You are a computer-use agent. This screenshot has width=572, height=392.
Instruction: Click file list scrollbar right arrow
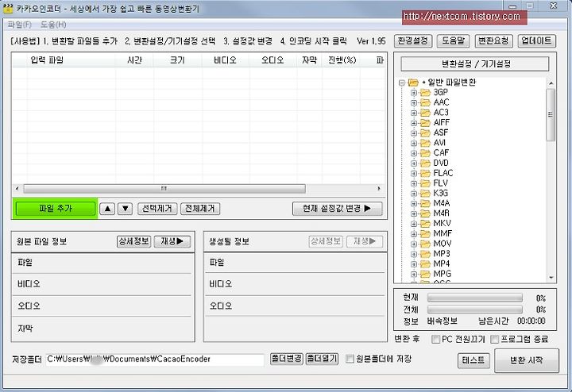pos(379,189)
